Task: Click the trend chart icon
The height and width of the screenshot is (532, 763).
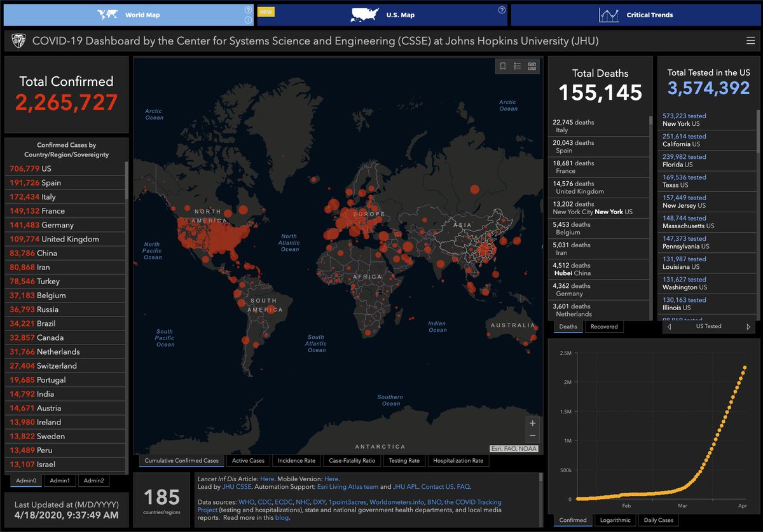Action: pos(609,15)
